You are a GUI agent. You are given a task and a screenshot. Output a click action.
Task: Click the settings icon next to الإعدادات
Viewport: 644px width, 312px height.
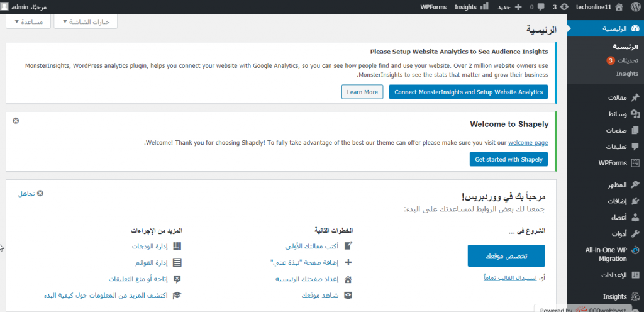(635, 275)
